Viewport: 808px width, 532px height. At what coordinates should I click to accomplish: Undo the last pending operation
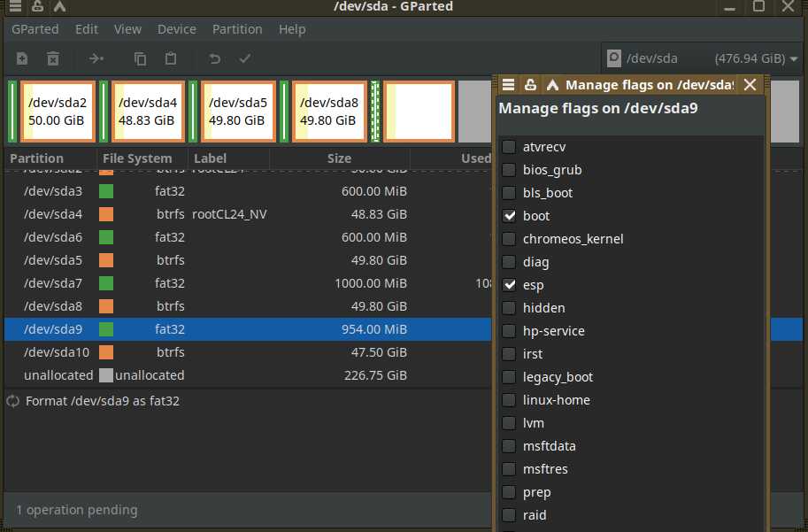click(214, 58)
